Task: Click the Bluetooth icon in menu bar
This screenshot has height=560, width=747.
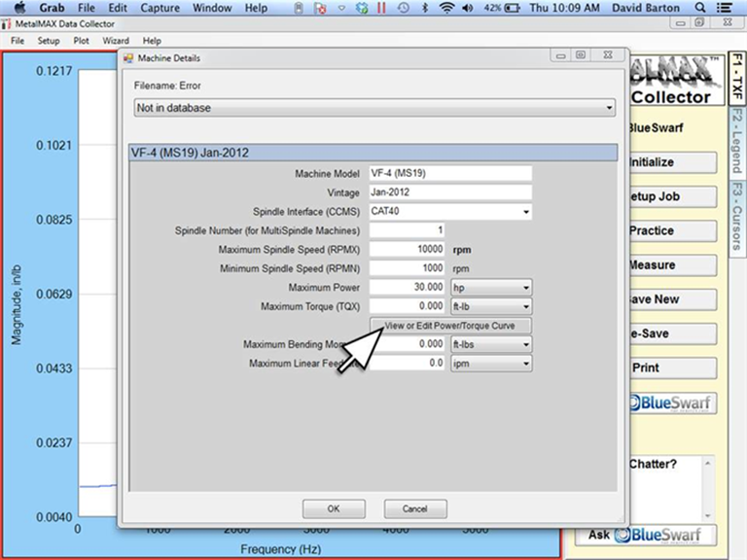Action: pyautogui.click(x=425, y=8)
